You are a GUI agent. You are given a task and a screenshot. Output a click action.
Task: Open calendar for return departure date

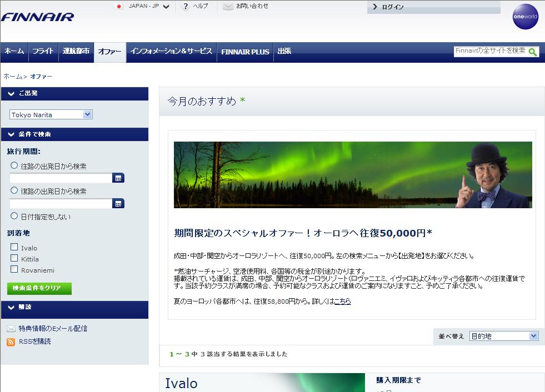point(118,203)
